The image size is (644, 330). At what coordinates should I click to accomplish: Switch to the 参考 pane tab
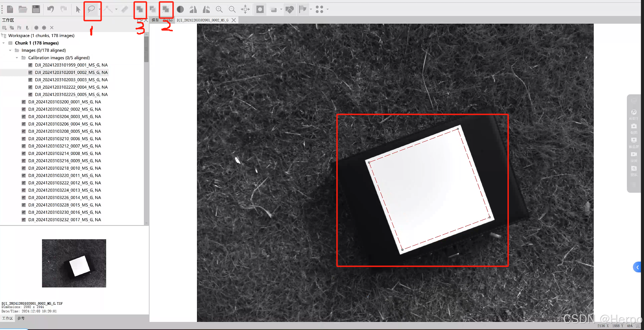21,318
